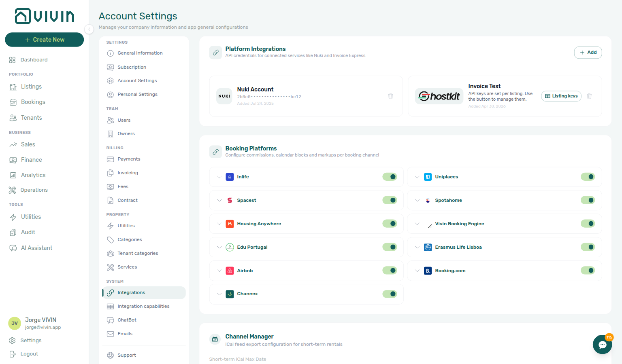Click the Logout door icon

click(12, 354)
